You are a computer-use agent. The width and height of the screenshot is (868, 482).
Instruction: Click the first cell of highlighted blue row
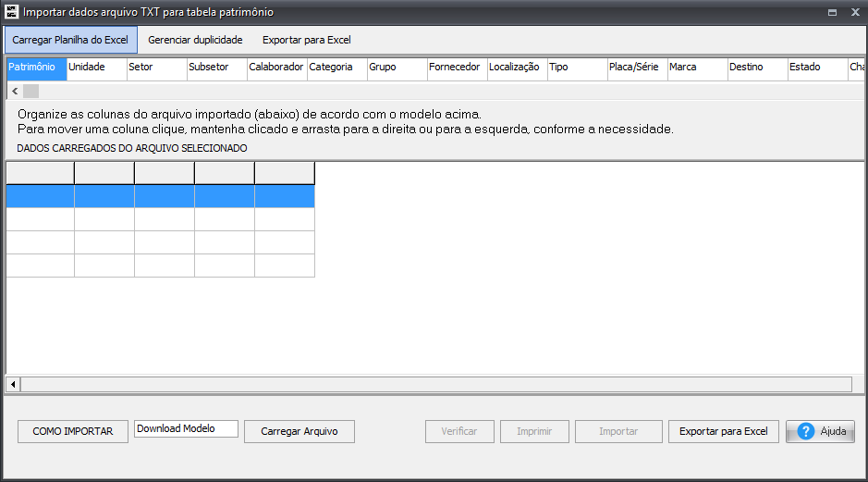(41, 196)
